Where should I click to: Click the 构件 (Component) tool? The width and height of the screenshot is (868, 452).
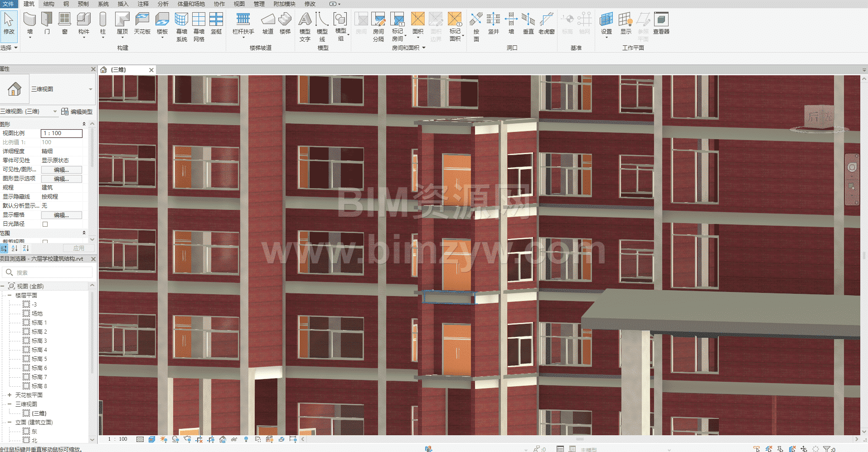click(84, 24)
